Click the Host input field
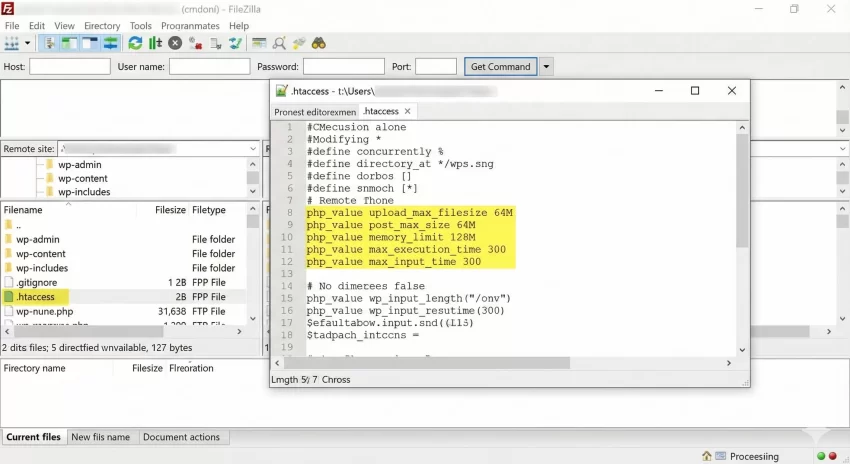 coord(70,67)
